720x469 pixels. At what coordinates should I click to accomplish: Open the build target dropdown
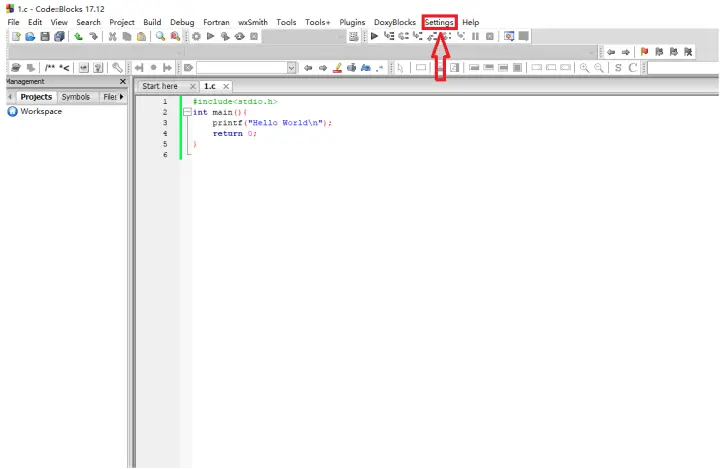point(340,37)
